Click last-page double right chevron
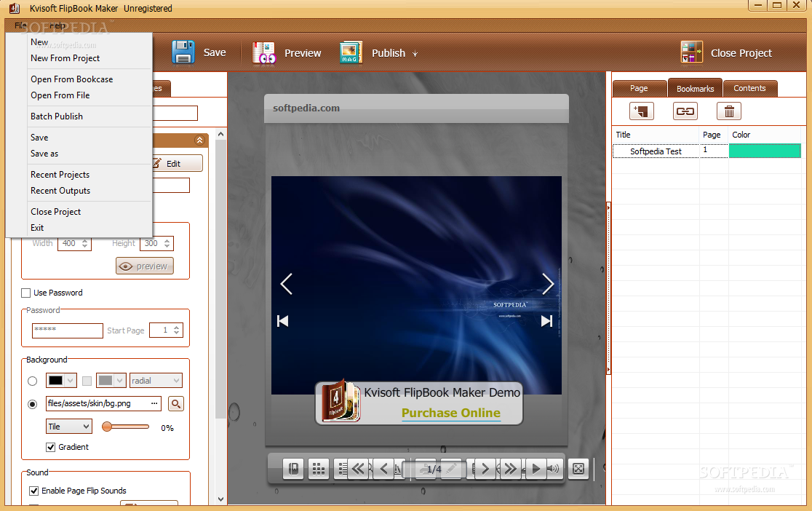Screen dimensions: 812x511 coord(511,469)
